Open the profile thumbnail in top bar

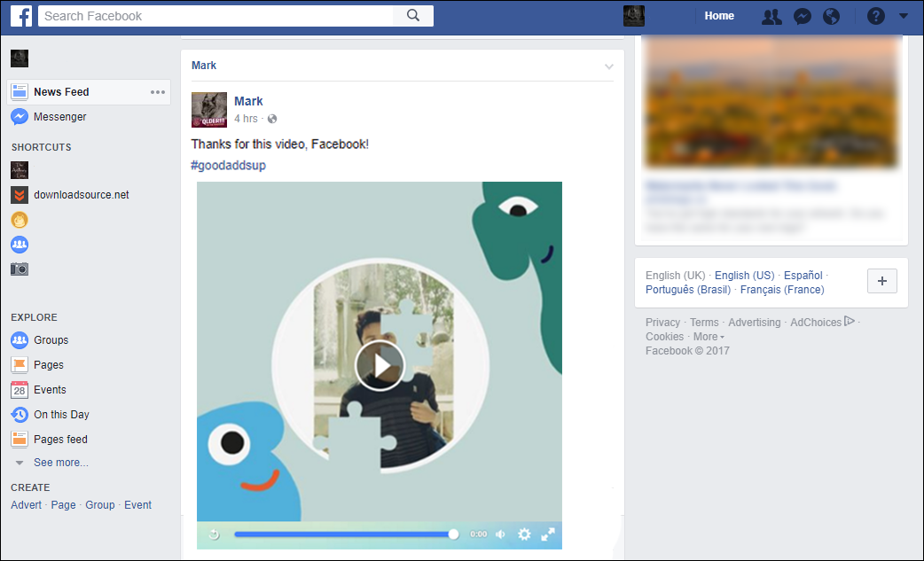pyautogui.click(x=633, y=16)
